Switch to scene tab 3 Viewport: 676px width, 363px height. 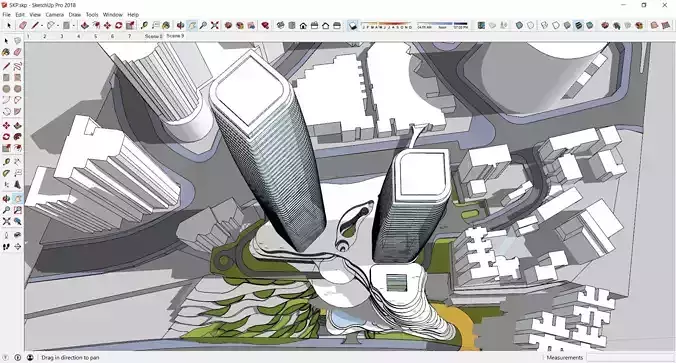point(62,36)
